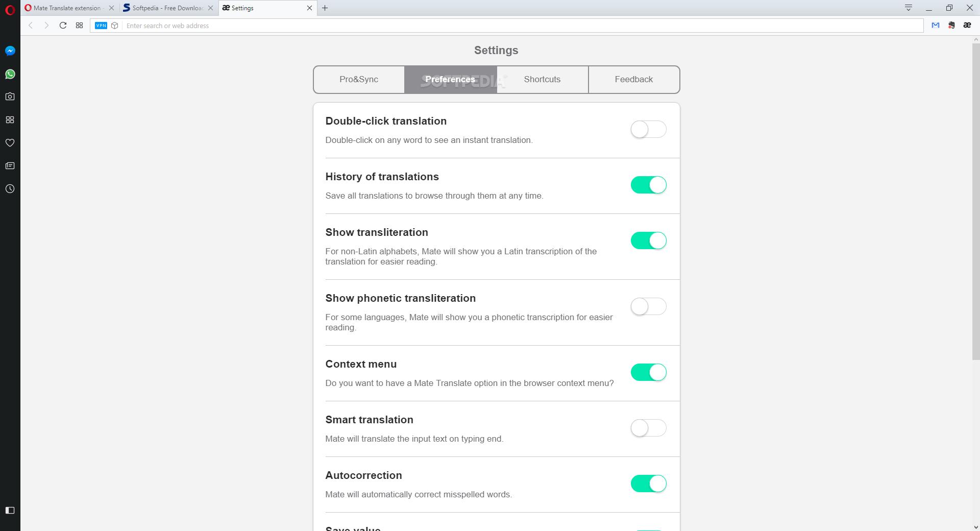Open the Feedback section
980x531 pixels.
point(634,79)
